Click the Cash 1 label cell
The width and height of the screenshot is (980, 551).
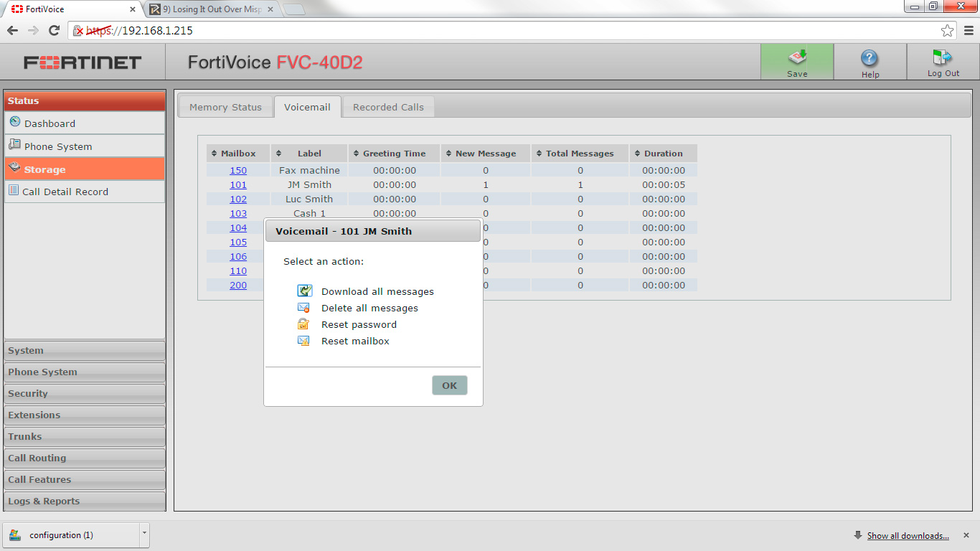pos(309,213)
